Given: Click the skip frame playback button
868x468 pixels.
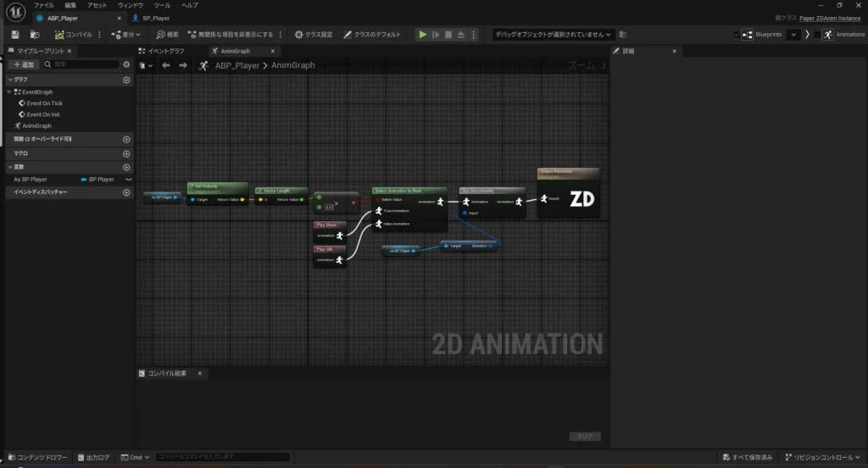Looking at the screenshot, I should pos(436,35).
